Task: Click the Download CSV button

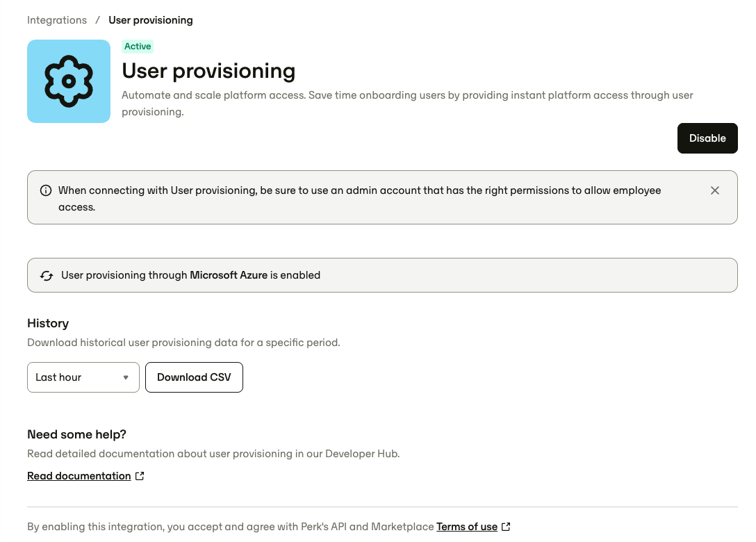Action: click(x=194, y=377)
